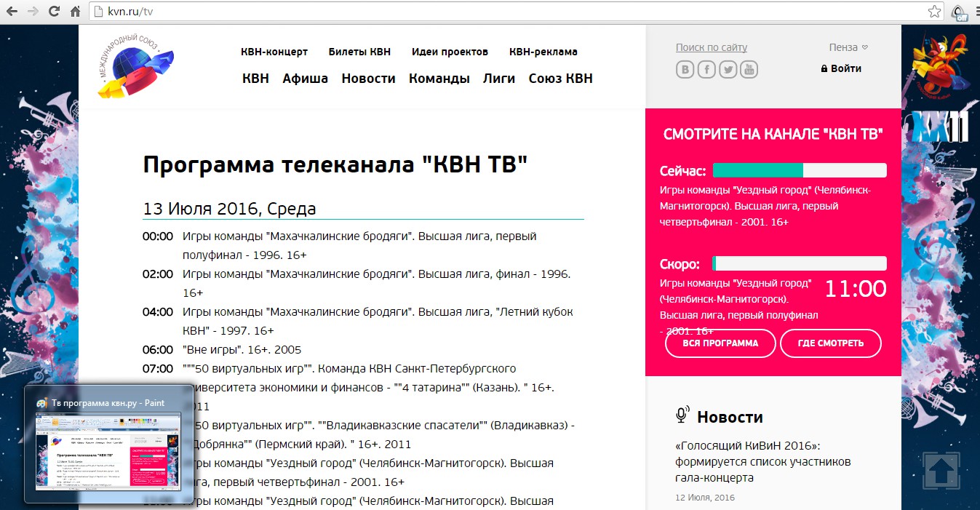Click the Сейчас progress bar

(x=800, y=170)
